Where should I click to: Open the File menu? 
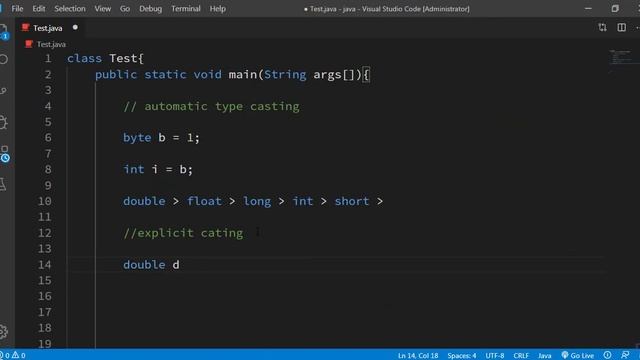pos(17,9)
